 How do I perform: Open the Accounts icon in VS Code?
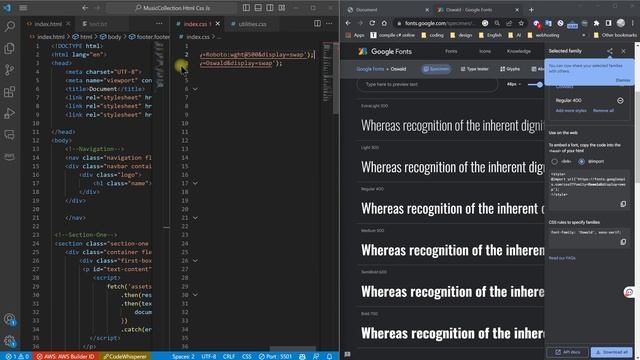coord(9,319)
